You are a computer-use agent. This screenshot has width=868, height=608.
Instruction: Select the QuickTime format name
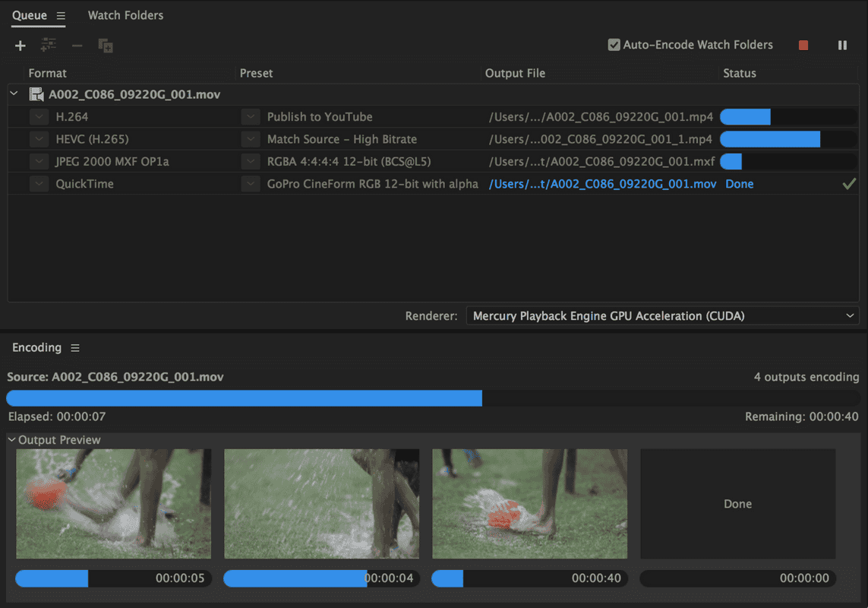pyautogui.click(x=85, y=184)
